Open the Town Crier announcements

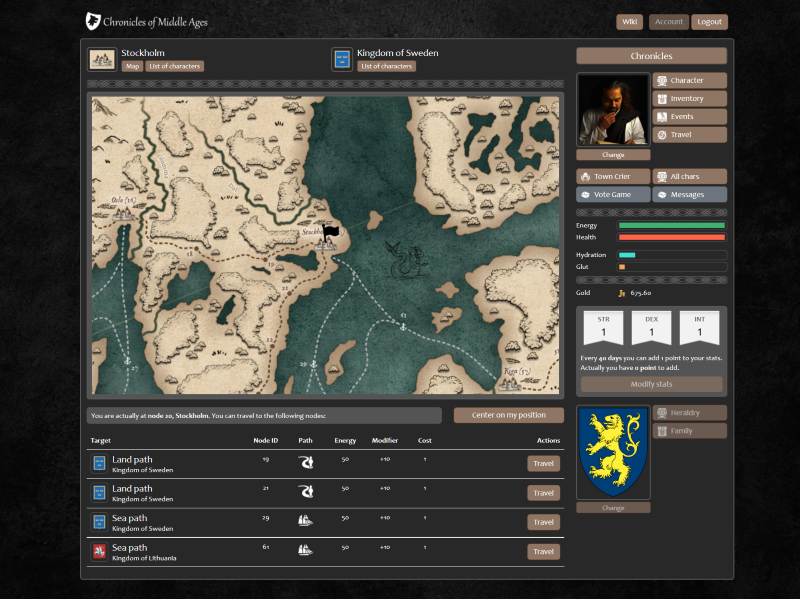pos(612,176)
